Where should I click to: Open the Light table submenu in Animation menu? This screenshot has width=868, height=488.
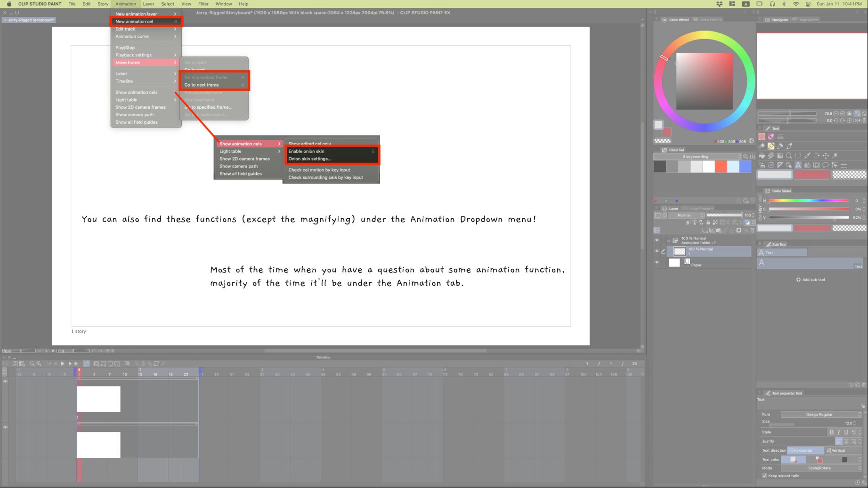(x=146, y=100)
